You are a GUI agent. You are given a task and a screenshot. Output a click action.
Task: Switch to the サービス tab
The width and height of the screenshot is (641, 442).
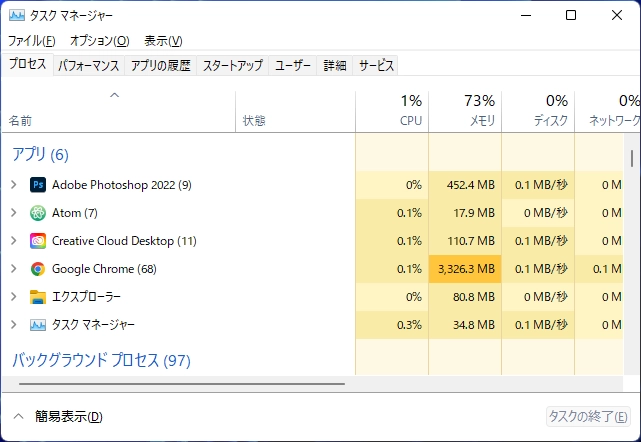376,65
